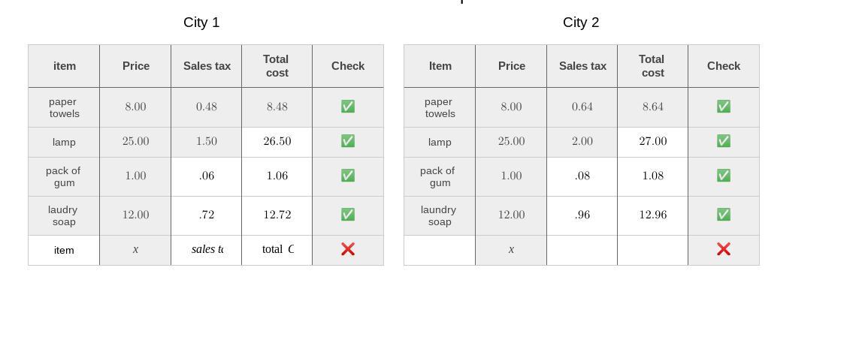Screen dimensions: 868x337
Task: Focus City 2 laundry soap sales tax .96 field
Action: [x=582, y=215]
